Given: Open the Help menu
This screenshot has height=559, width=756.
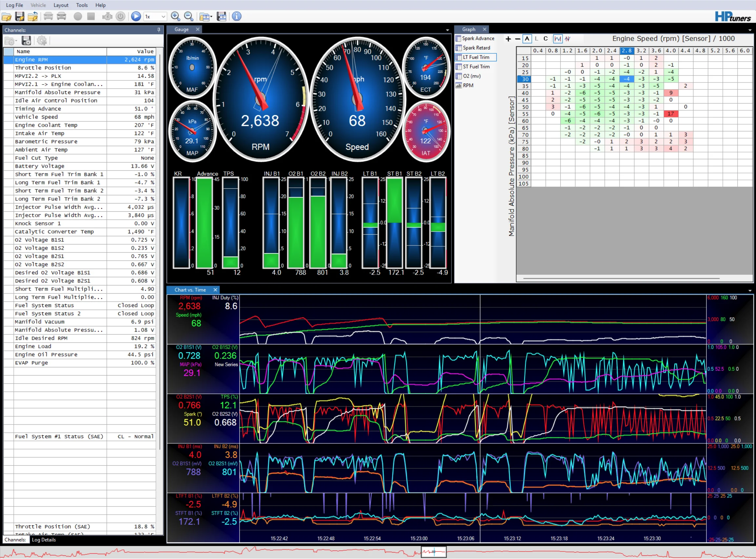Looking at the screenshot, I should coord(101,5).
